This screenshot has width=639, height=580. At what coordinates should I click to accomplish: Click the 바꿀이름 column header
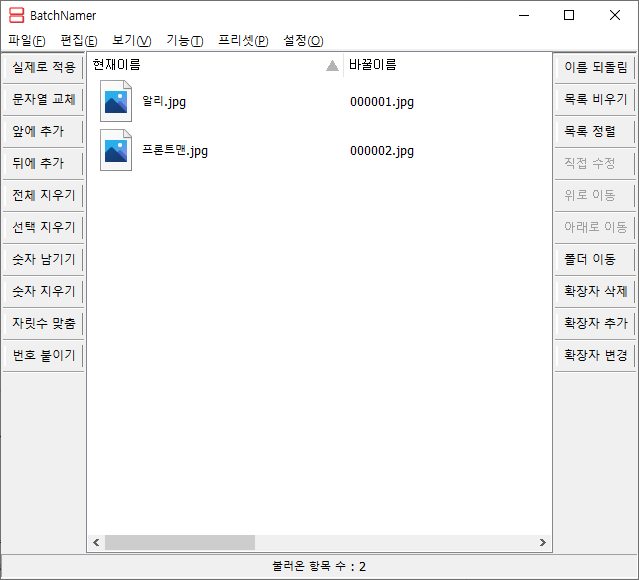(447, 65)
